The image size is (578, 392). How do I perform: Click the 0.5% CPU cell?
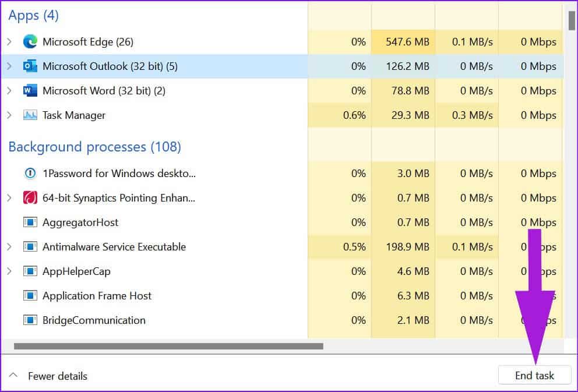(x=340, y=247)
